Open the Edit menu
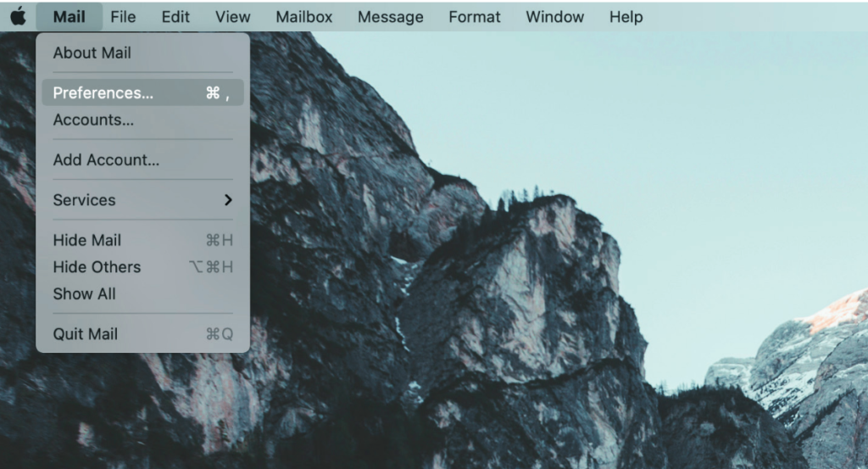The width and height of the screenshot is (868, 469). pos(175,17)
